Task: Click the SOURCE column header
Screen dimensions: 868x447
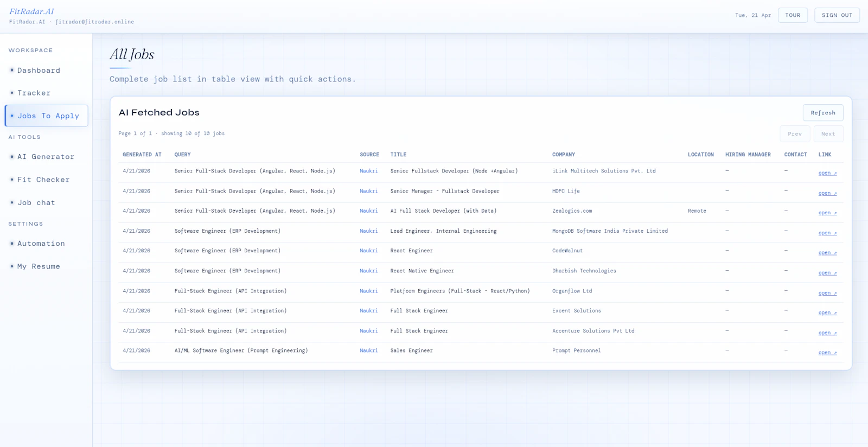Action: (369, 155)
